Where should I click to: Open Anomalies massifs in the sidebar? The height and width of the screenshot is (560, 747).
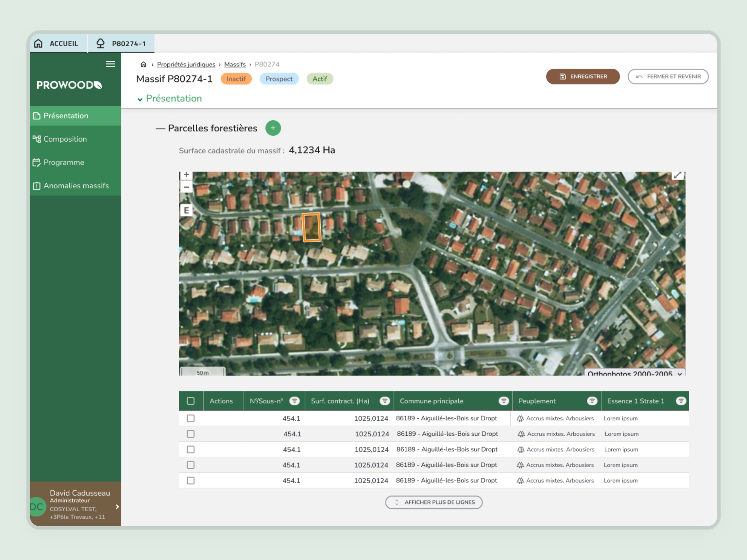(75, 186)
